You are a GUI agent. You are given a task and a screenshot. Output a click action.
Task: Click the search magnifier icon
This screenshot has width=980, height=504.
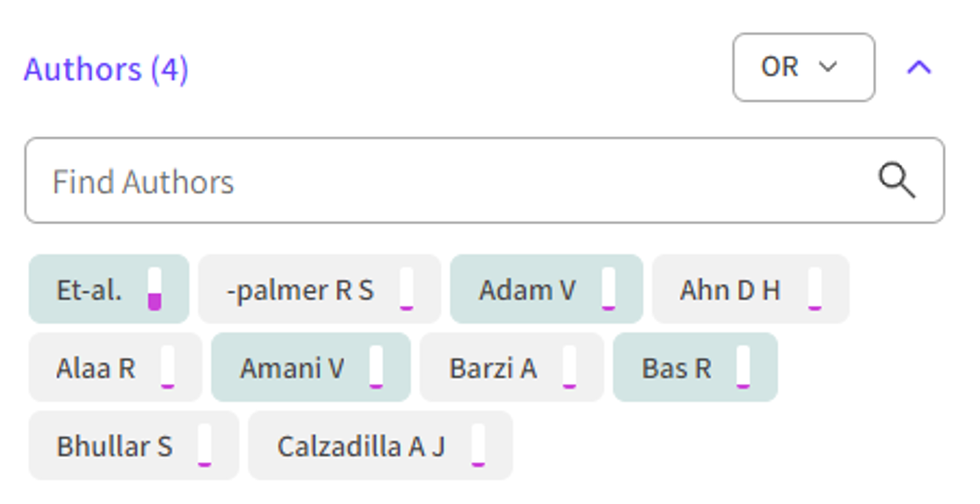[x=898, y=181]
